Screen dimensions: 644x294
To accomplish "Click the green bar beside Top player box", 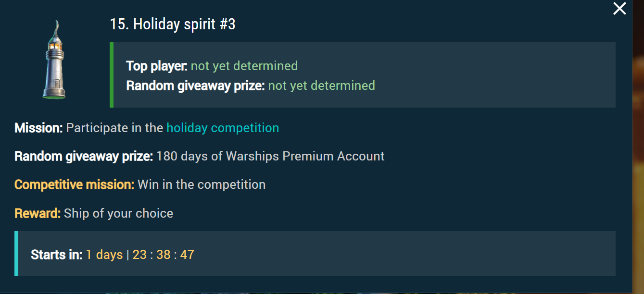I will pyautogui.click(x=112, y=75).
